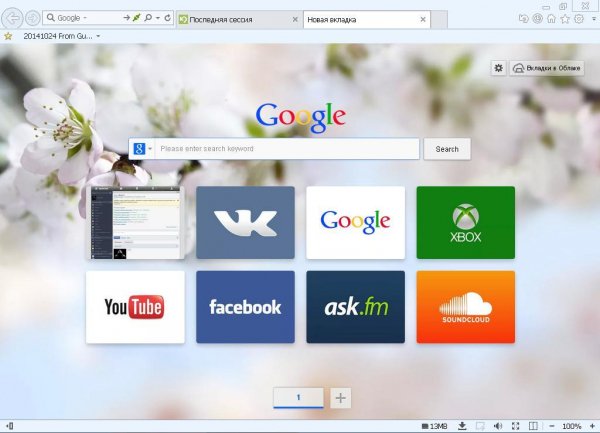The image size is (600, 433).
Task: Open quick access settings gear button
Action: point(498,68)
